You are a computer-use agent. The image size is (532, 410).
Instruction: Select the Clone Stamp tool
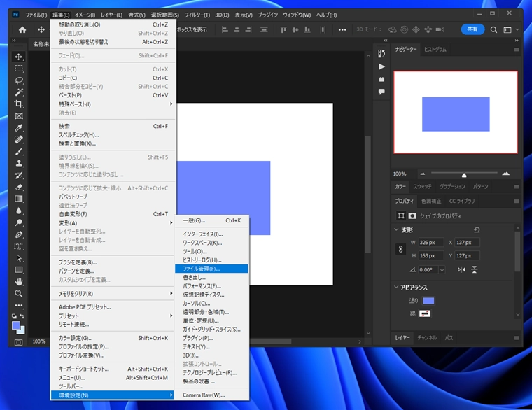19,164
